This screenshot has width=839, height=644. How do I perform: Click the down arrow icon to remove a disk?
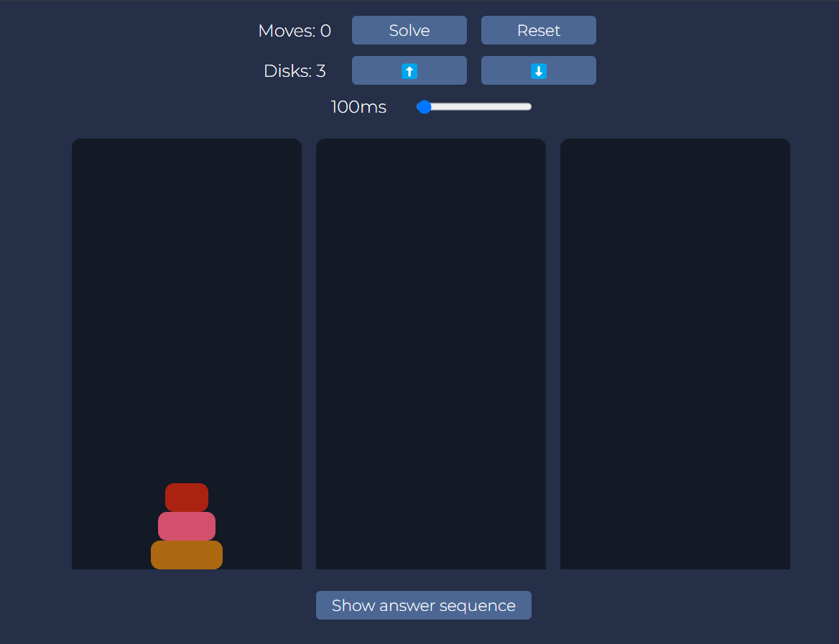coord(539,71)
